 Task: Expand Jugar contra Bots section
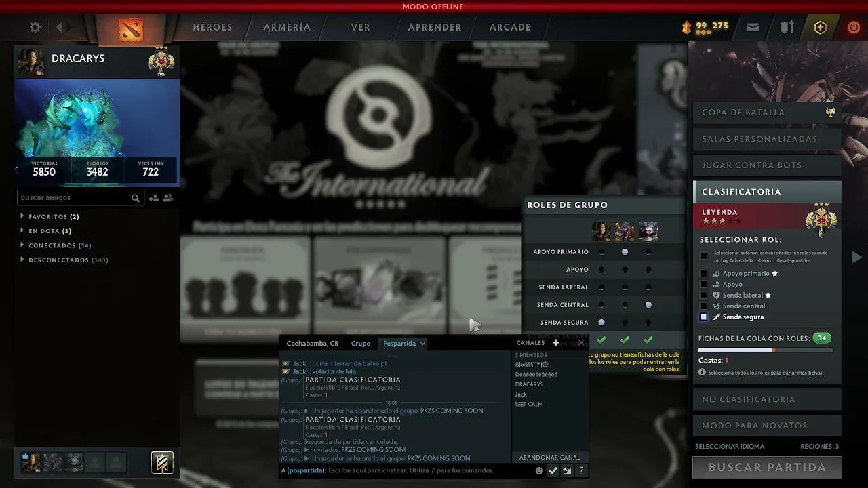tap(767, 165)
